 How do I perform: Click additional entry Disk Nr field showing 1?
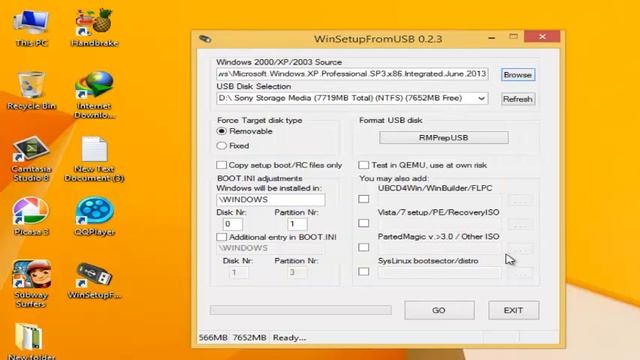point(238,272)
